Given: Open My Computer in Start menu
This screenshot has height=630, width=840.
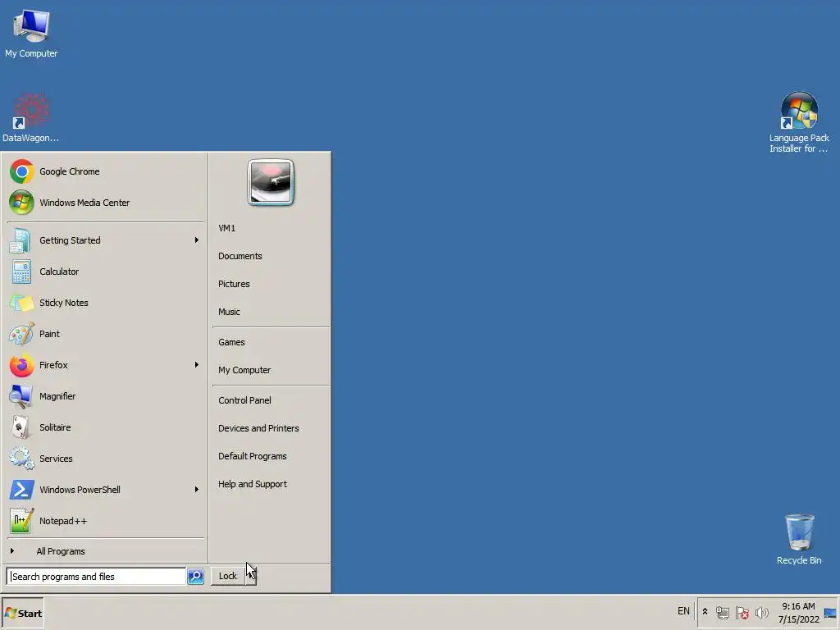Looking at the screenshot, I should (x=244, y=370).
